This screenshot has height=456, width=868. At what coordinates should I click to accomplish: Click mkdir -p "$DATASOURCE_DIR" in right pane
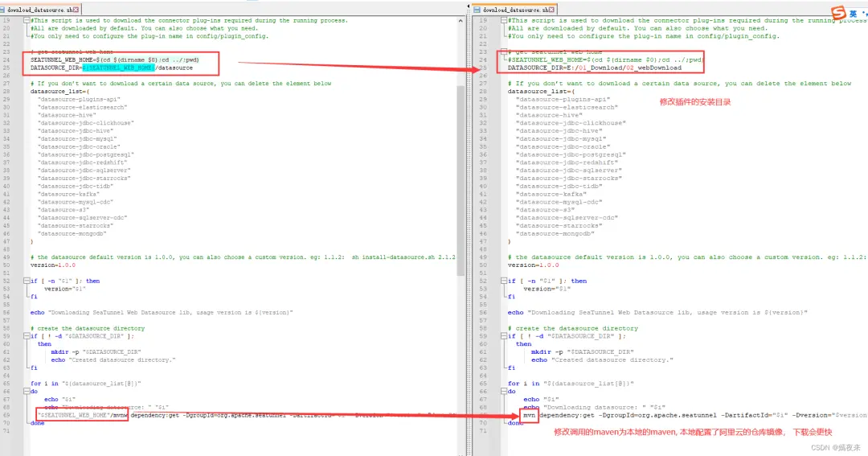[x=583, y=351]
